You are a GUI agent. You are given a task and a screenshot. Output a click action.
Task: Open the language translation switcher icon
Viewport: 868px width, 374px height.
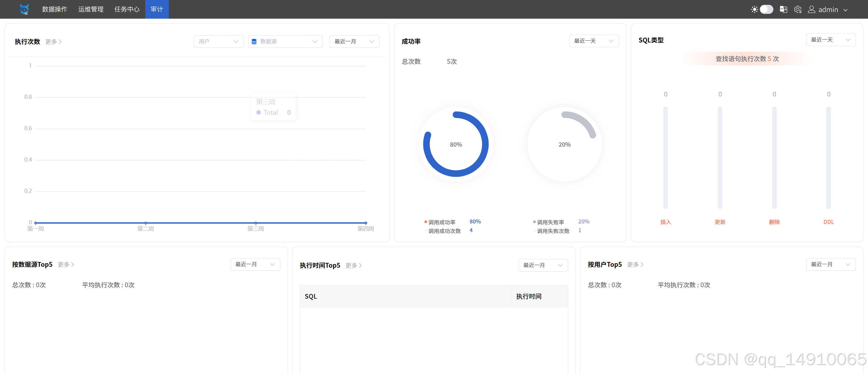tap(783, 9)
